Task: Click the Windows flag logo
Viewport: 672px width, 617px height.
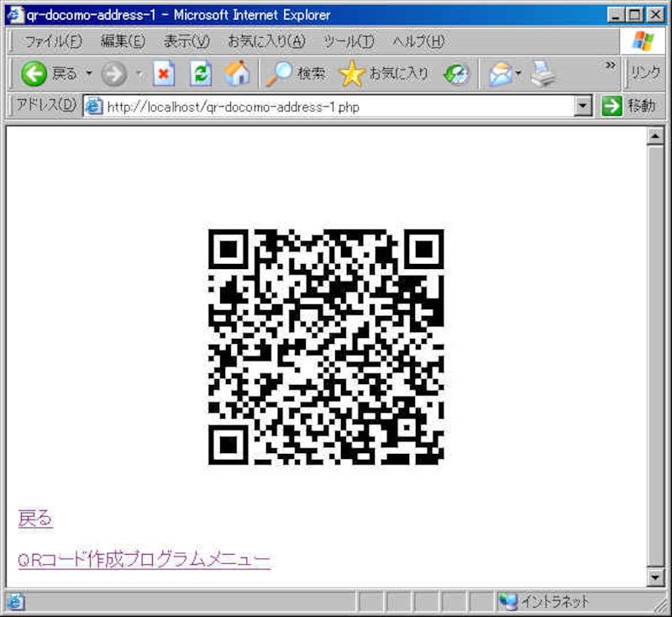Action: [x=643, y=41]
